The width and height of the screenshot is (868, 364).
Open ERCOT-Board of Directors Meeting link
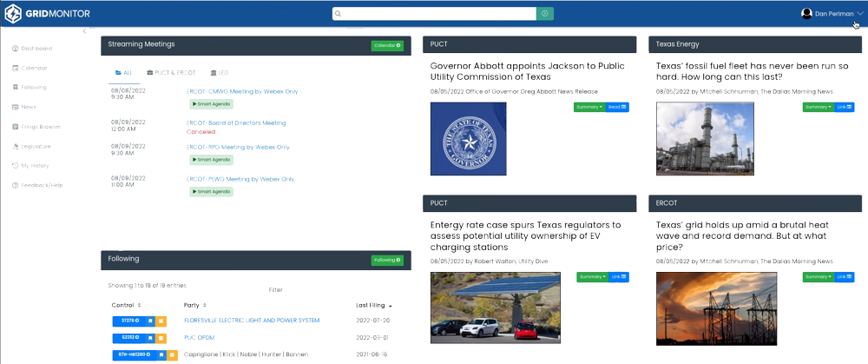236,123
